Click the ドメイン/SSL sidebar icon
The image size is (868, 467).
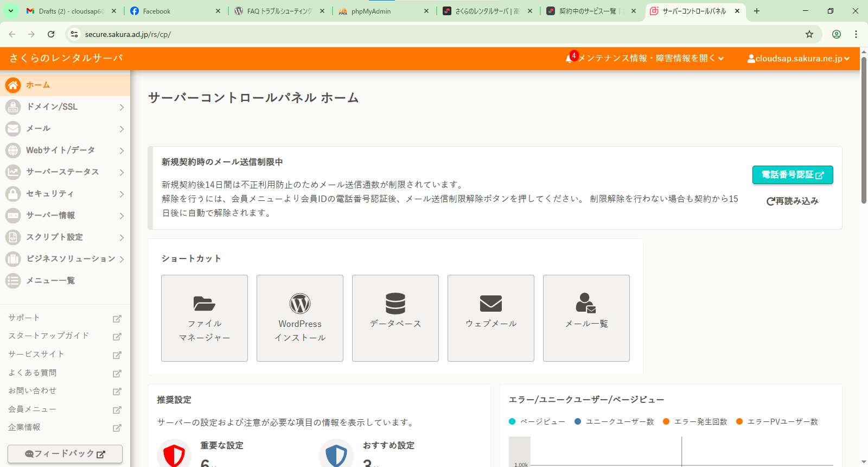[13, 107]
